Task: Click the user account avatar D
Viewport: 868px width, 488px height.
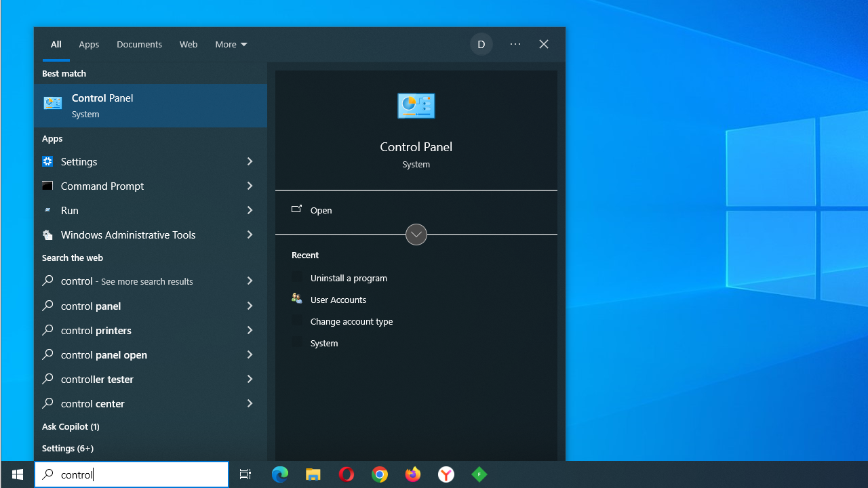Action: (x=481, y=45)
